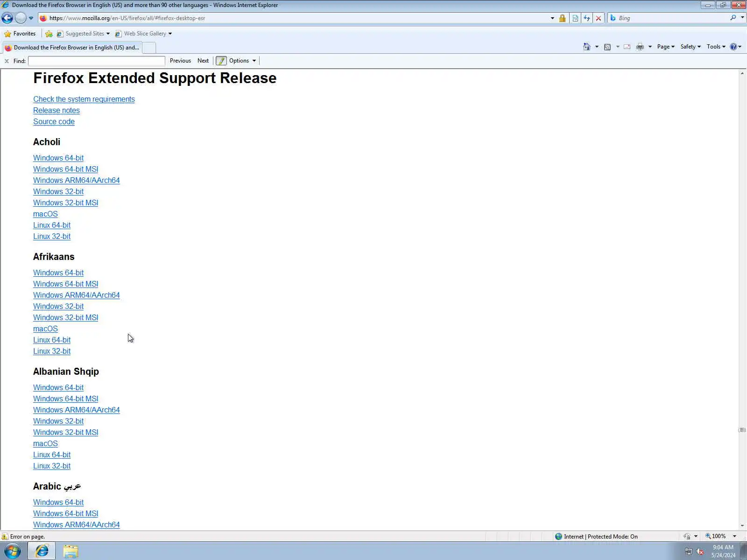Open the Windows Start button
This screenshot has width=747, height=560.
(x=13, y=551)
